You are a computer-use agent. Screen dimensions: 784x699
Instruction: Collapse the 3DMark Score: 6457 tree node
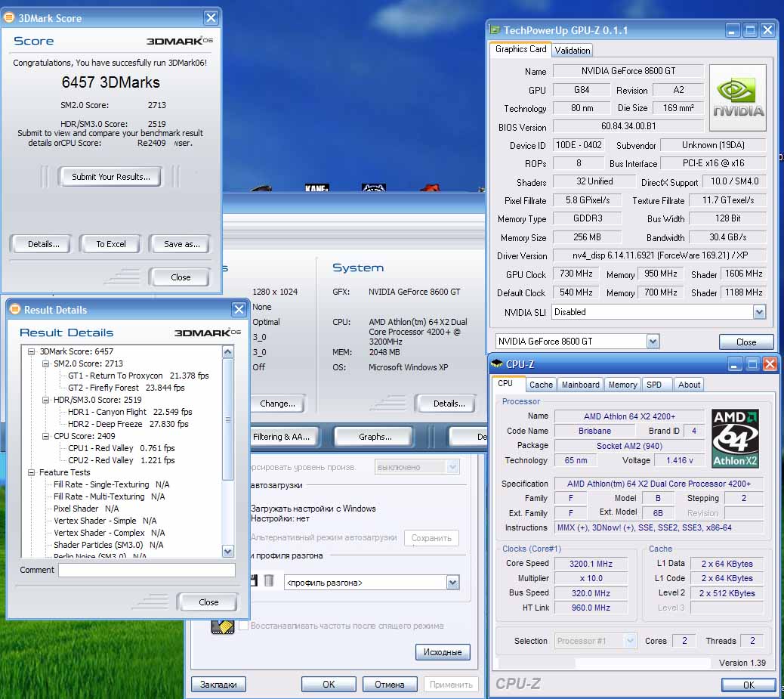[32, 351]
